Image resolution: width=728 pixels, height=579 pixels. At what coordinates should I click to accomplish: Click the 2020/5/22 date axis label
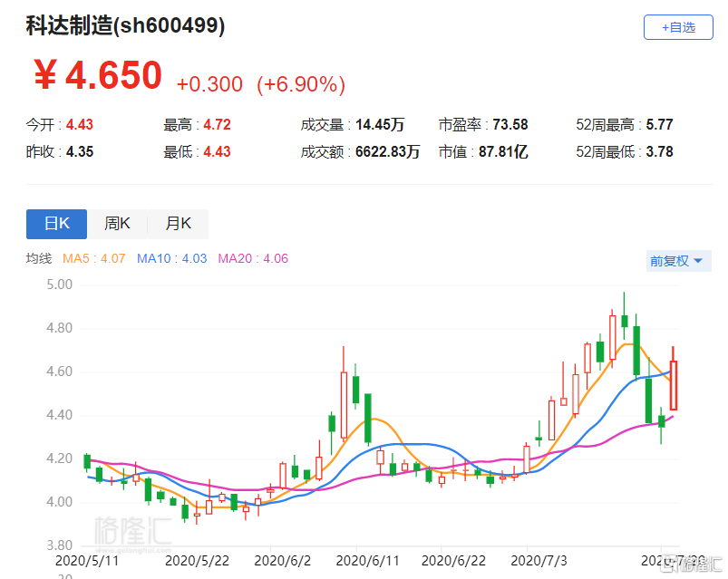click(x=197, y=561)
